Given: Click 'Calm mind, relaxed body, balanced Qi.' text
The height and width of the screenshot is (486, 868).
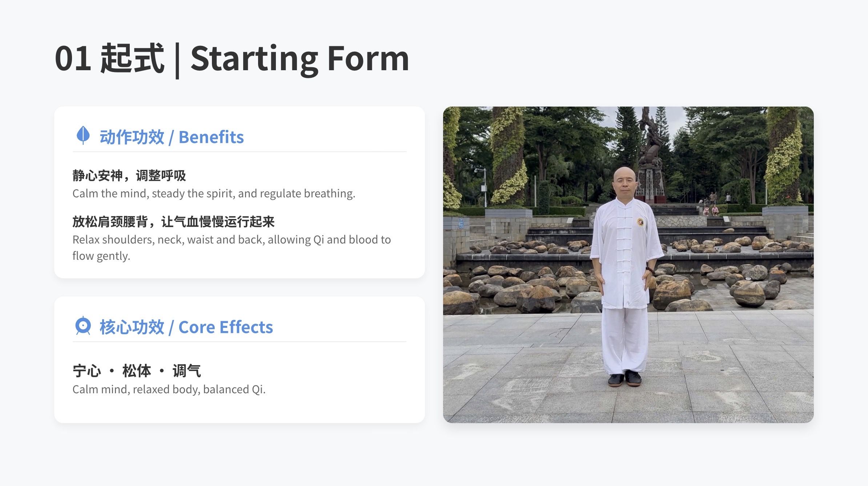Looking at the screenshot, I should 169,389.
